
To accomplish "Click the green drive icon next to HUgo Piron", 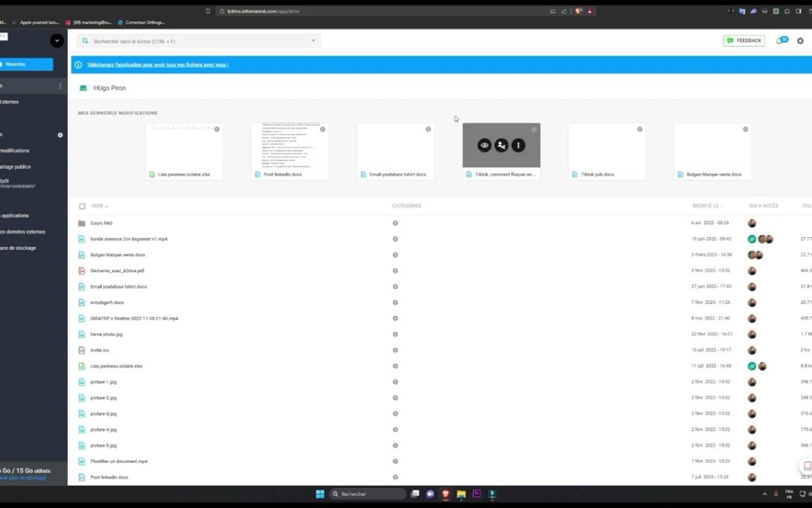I will (x=83, y=88).
